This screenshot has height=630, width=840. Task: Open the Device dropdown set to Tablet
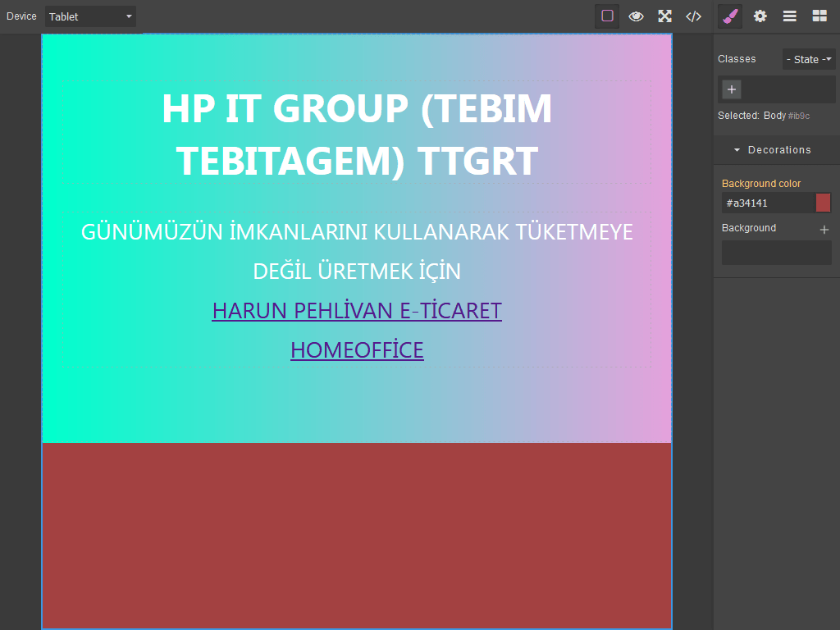(90, 16)
